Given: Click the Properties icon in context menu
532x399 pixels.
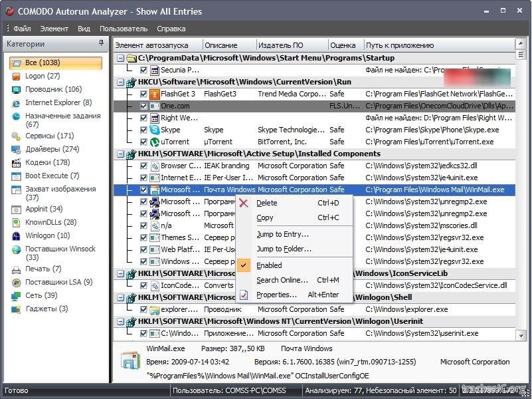Looking at the screenshot, I should 244,295.
